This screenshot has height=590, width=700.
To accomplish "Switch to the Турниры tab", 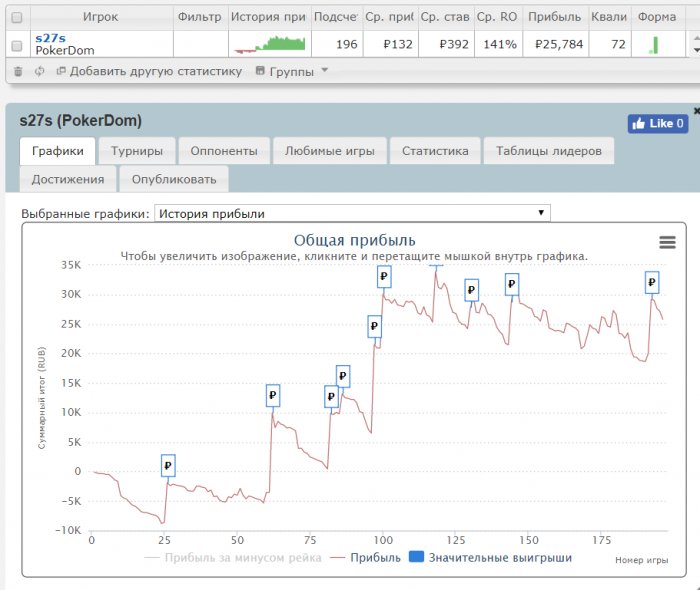I will point(138,151).
